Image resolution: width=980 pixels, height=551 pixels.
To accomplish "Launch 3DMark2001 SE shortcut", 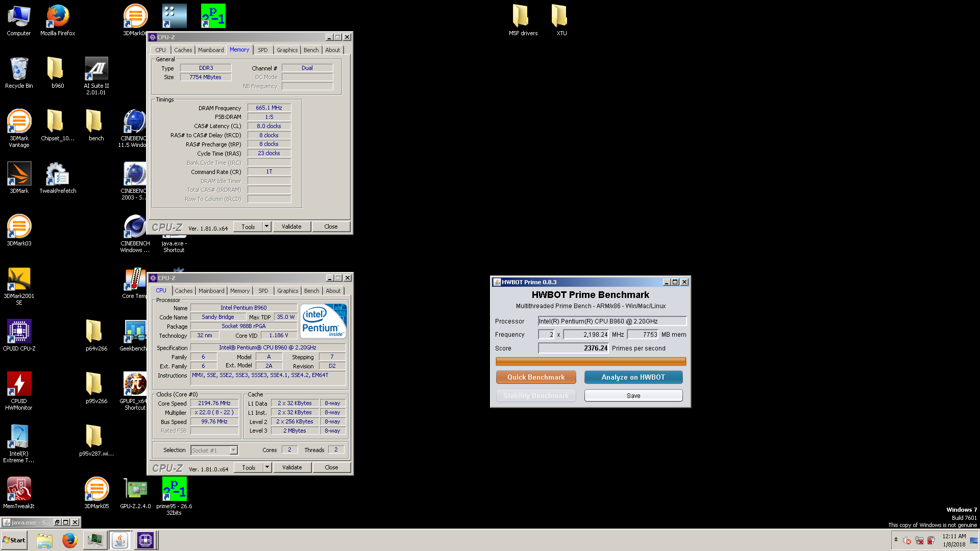I will click(x=19, y=286).
